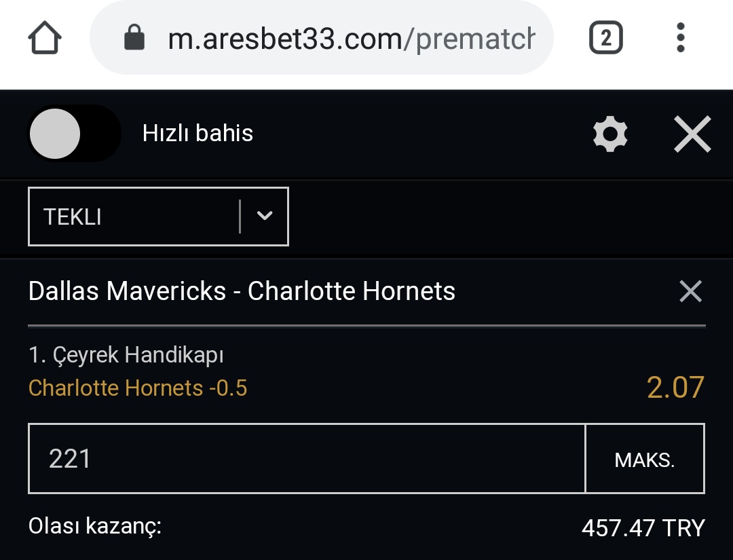Screen dimensions: 733x560
Task: Tap the padlock site security icon
Action: pos(134,37)
